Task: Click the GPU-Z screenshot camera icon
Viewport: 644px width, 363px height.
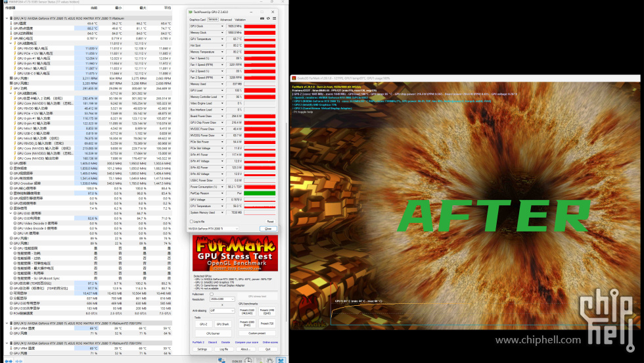Action: (262, 18)
